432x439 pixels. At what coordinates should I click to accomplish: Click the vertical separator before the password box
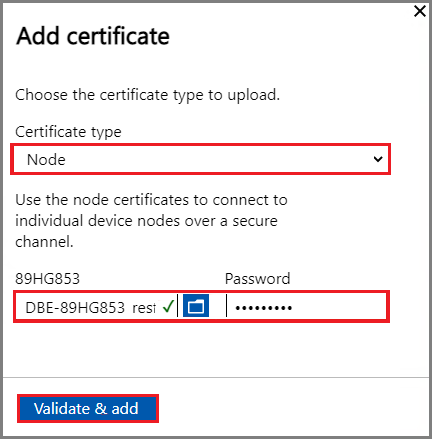226,306
